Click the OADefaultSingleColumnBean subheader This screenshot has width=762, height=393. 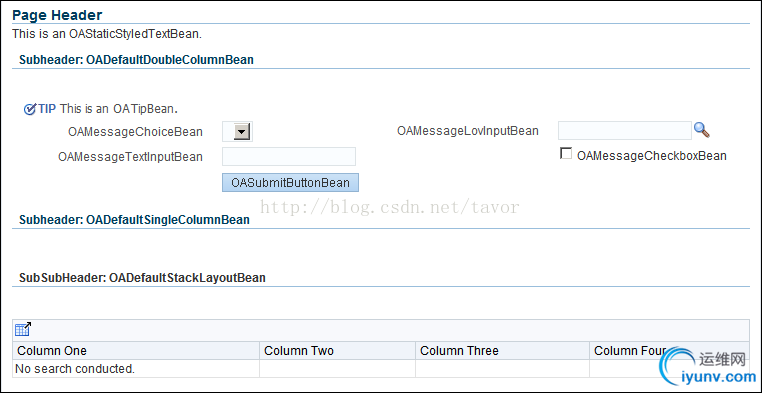coord(134,220)
